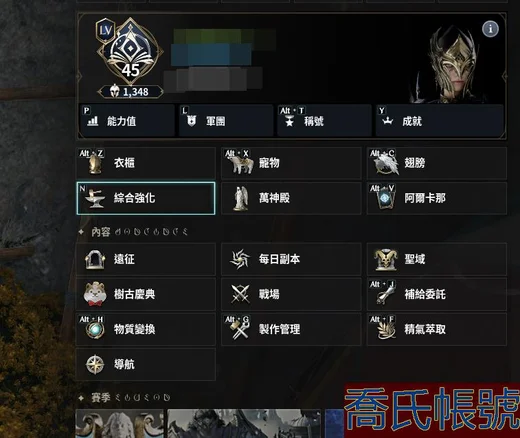The width and height of the screenshot is (520, 438).
Task: Open the 衣櫃 wardrobe icon
Action: (x=95, y=164)
